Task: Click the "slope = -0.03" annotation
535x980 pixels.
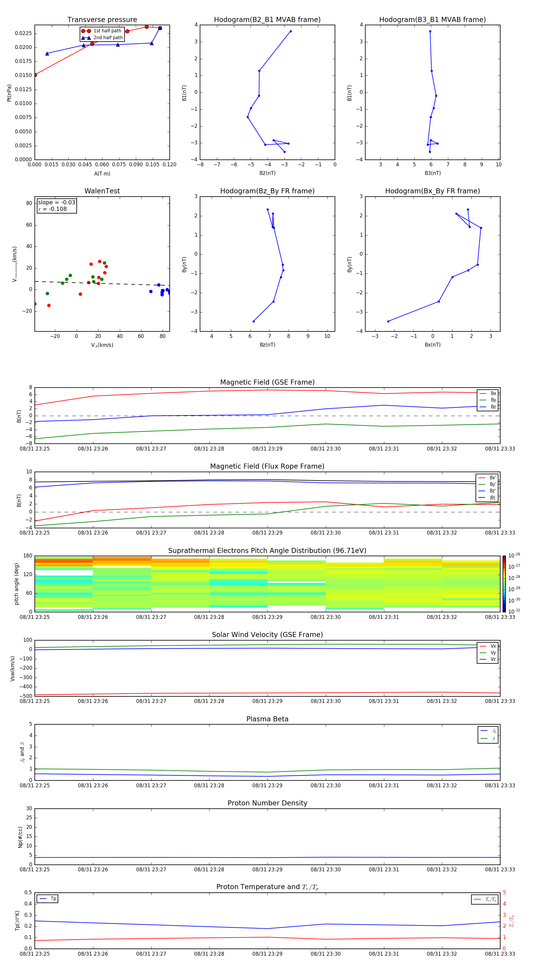Action: (x=57, y=203)
